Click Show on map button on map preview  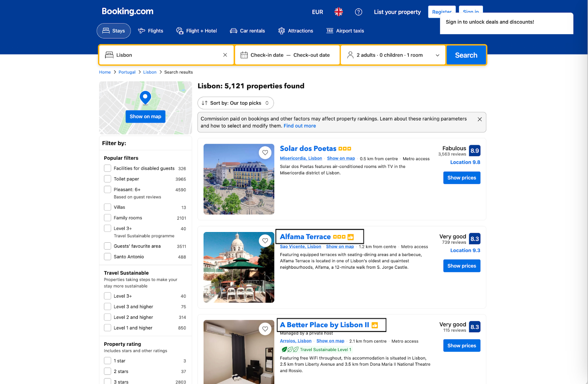(x=146, y=116)
